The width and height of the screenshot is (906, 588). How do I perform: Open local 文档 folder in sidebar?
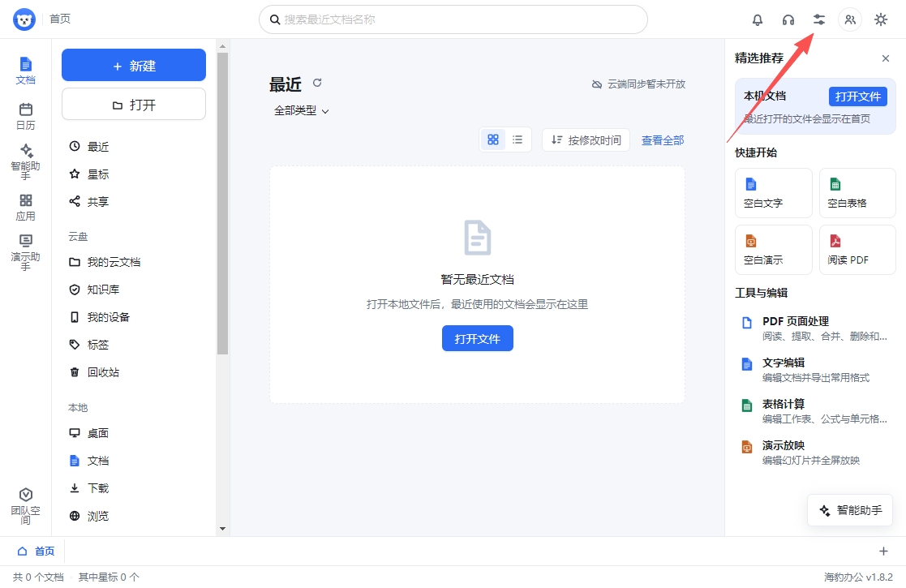point(135,461)
